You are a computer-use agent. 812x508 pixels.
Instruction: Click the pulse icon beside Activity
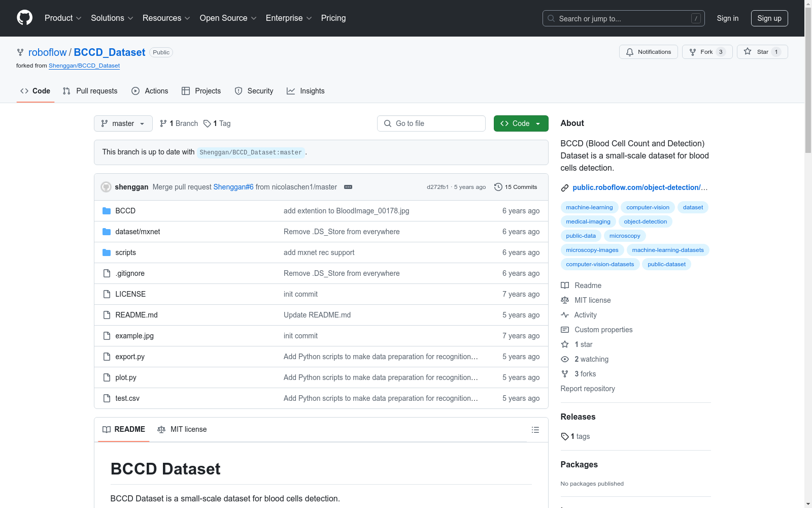point(565,315)
